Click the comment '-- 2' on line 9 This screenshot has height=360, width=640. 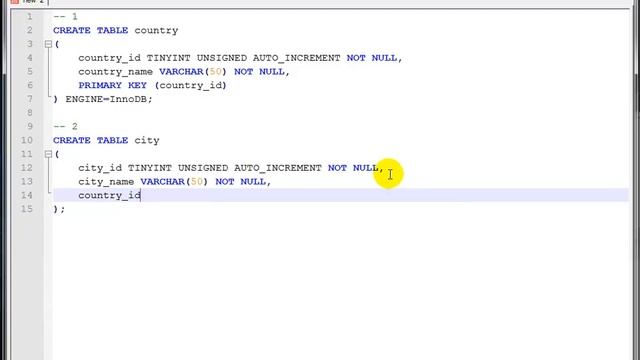[65, 127]
